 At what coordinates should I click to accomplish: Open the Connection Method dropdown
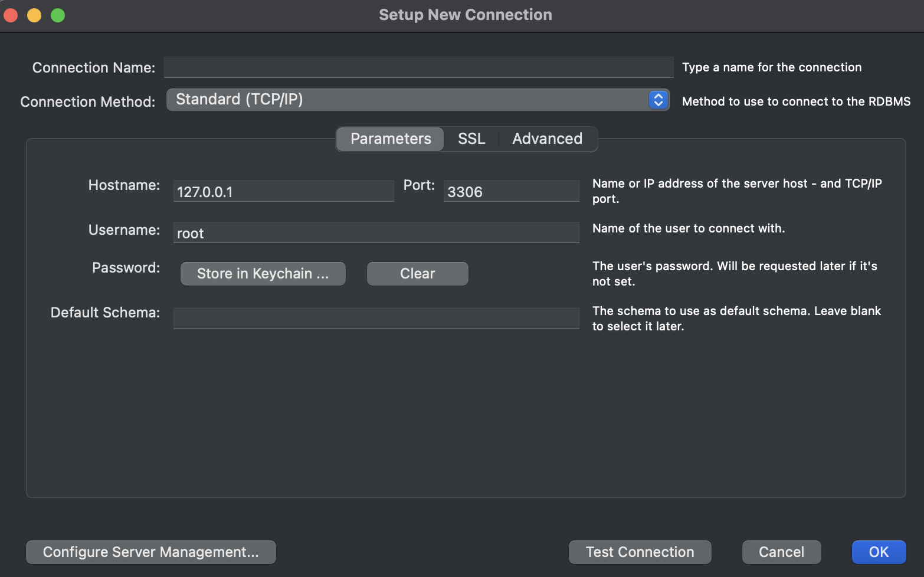point(418,100)
